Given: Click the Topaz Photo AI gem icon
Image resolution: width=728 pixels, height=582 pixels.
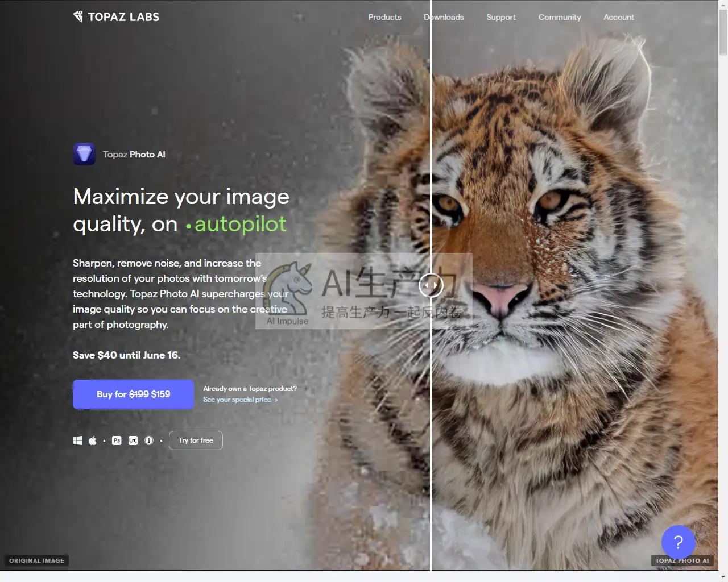Looking at the screenshot, I should click(84, 154).
